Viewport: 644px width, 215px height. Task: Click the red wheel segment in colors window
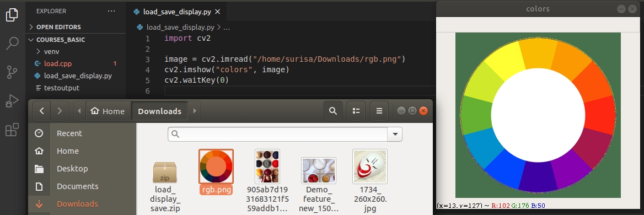[x=599, y=115]
